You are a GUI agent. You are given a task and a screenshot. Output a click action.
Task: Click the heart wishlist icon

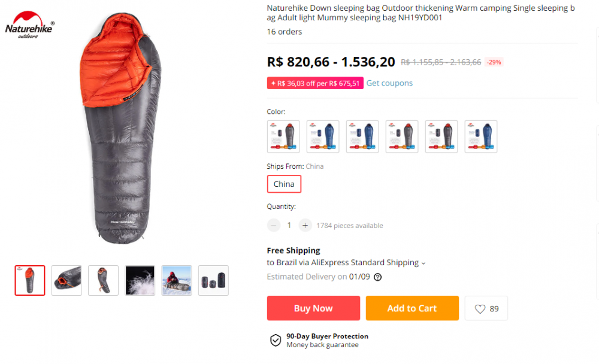click(x=480, y=309)
